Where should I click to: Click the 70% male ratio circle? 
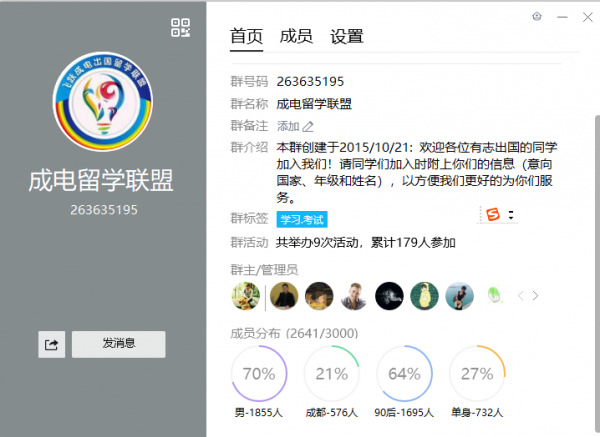[259, 374]
